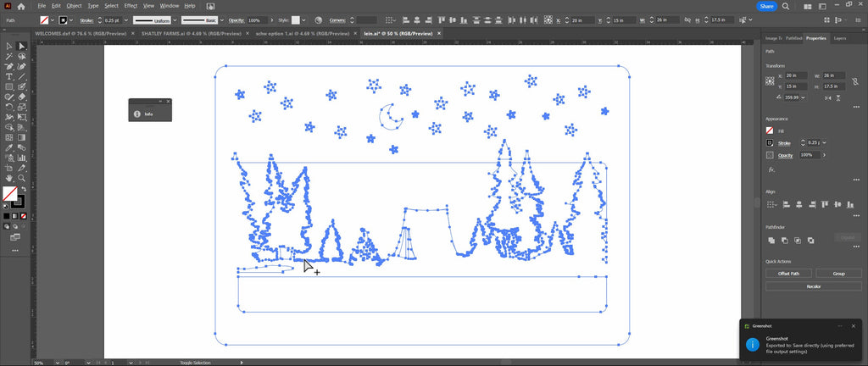Open the fx effects menu in Appearance
868x366 pixels.
[x=771, y=169]
